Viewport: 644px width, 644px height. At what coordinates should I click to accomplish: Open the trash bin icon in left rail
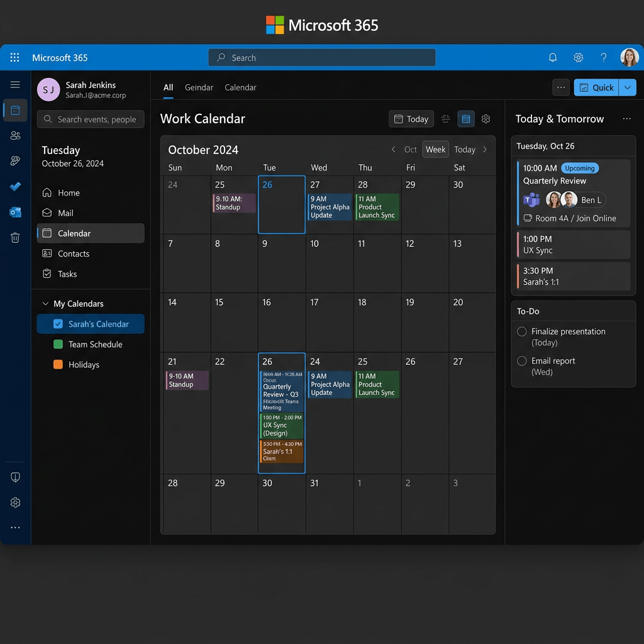coord(15,237)
